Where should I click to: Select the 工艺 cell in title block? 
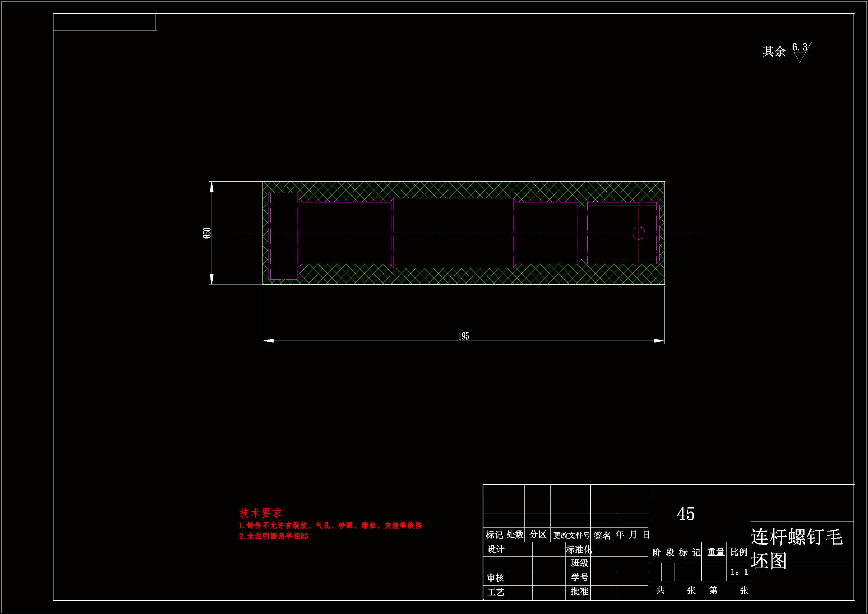point(496,592)
